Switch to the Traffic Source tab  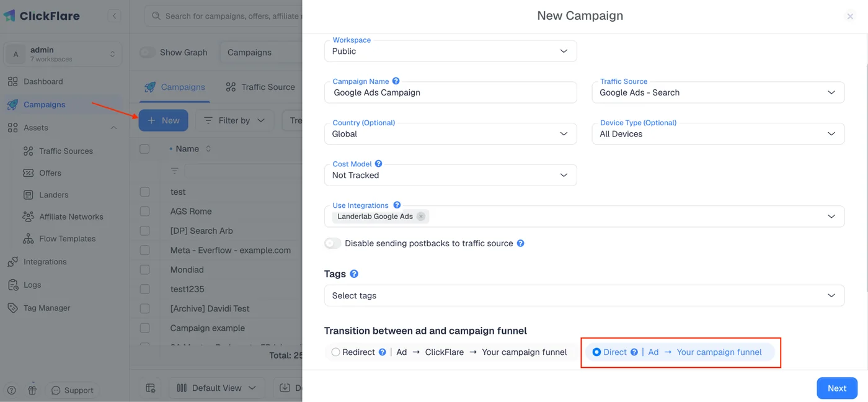tap(260, 87)
